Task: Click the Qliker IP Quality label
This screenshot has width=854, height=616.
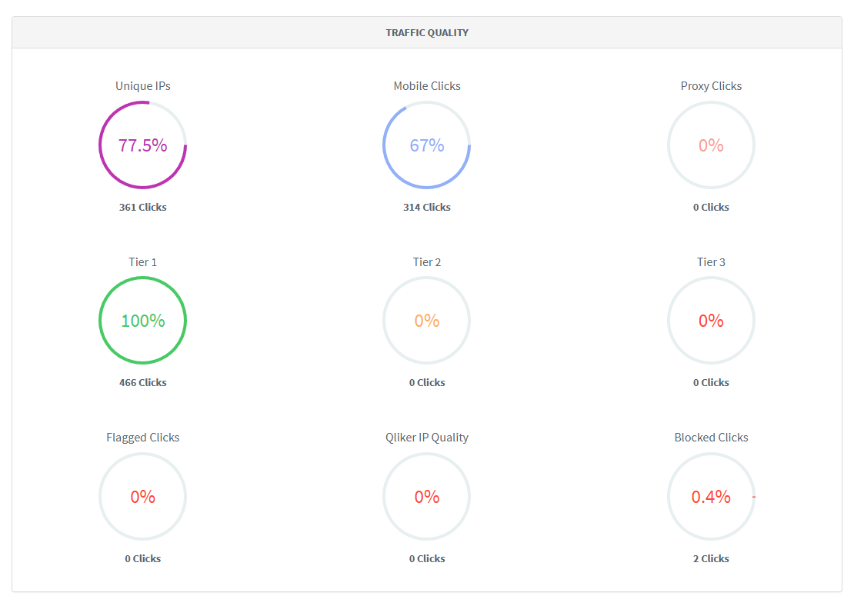Action: click(x=427, y=438)
